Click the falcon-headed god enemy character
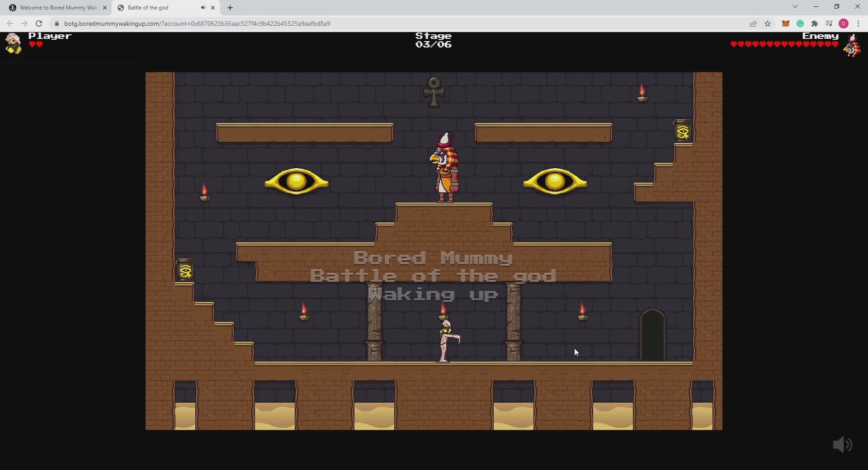The image size is (868, 470). [445, 168]
